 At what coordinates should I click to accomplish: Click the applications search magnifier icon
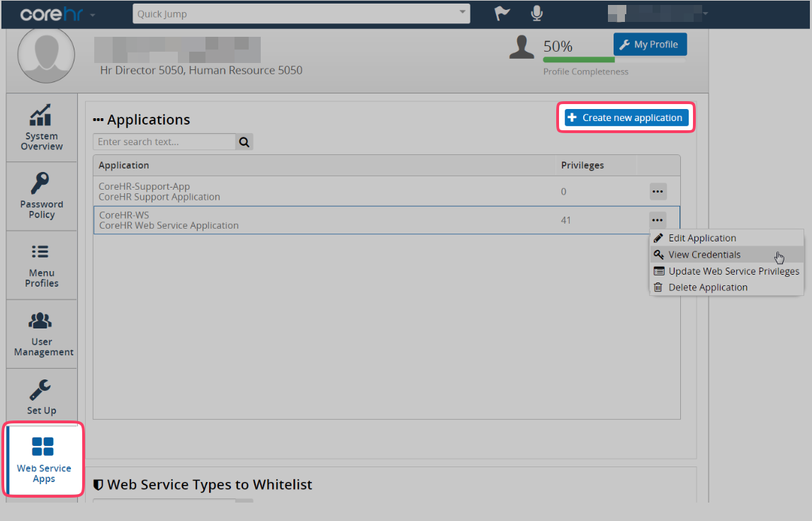pyautogui.click(x=244, y=142)
